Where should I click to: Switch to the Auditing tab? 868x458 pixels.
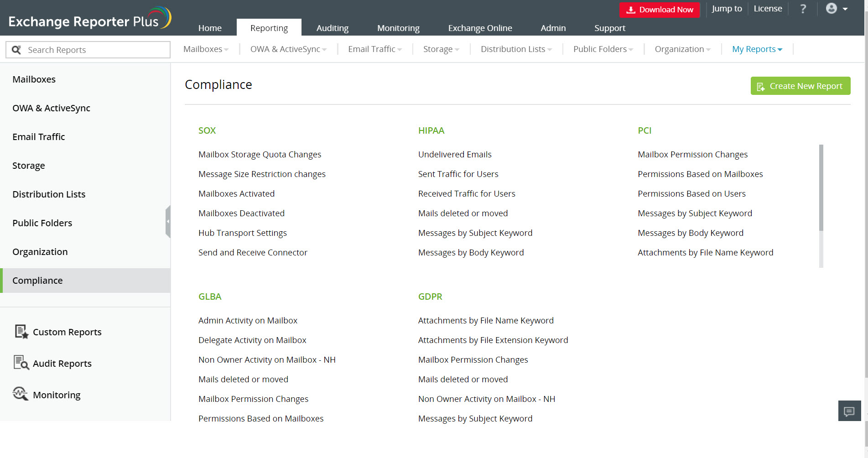[333, 28]
